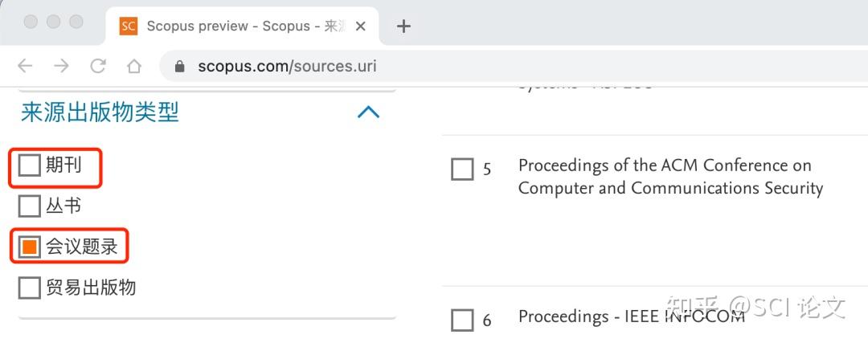Enable the 贸易出版物 checkbox
The height and width of the screenshot is (343, 868).
click(x=30, y=288)
